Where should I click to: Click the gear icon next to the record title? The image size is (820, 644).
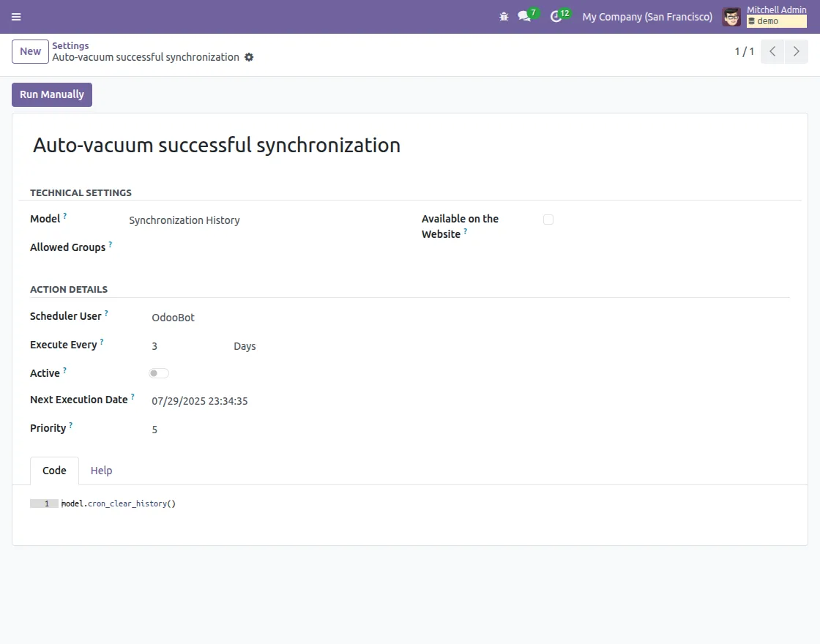pyautogui.click(x=249, y=57)
